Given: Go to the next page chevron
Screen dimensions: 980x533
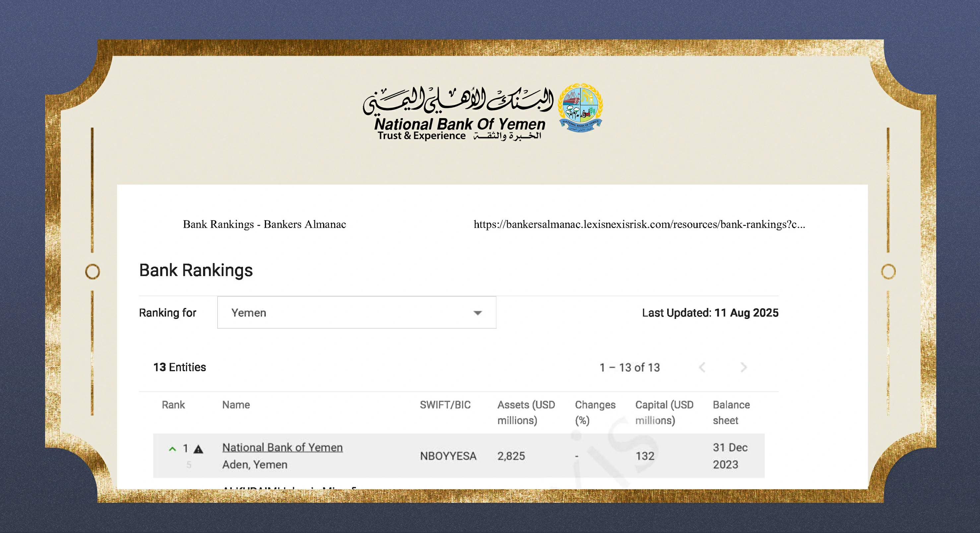Looking at the screenshot, I should tap(744, 367).
